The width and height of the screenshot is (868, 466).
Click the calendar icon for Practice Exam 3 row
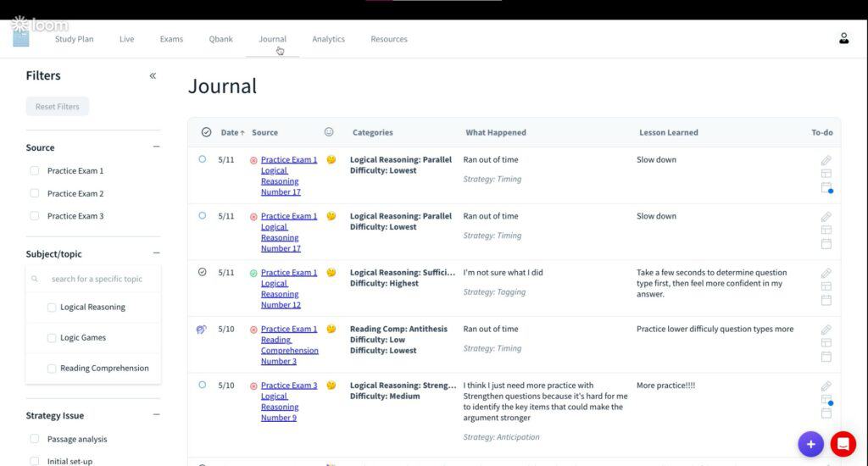(826, 413)
